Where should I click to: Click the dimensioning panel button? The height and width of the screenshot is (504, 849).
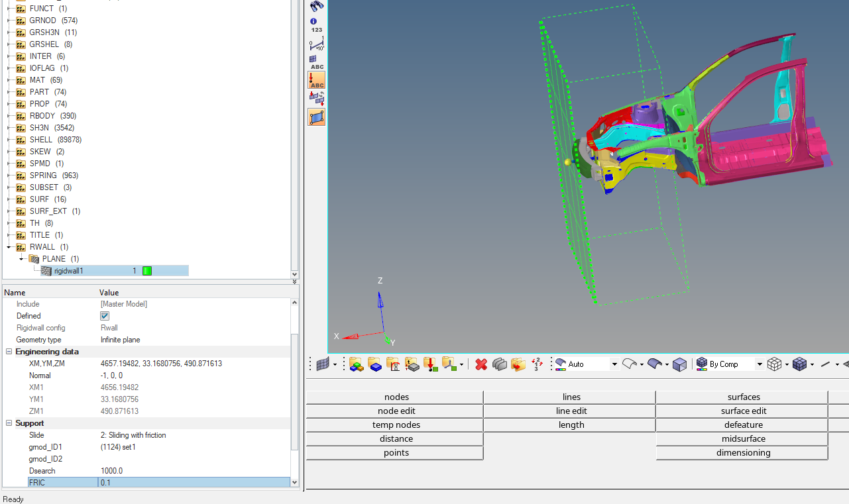[744, 452]
